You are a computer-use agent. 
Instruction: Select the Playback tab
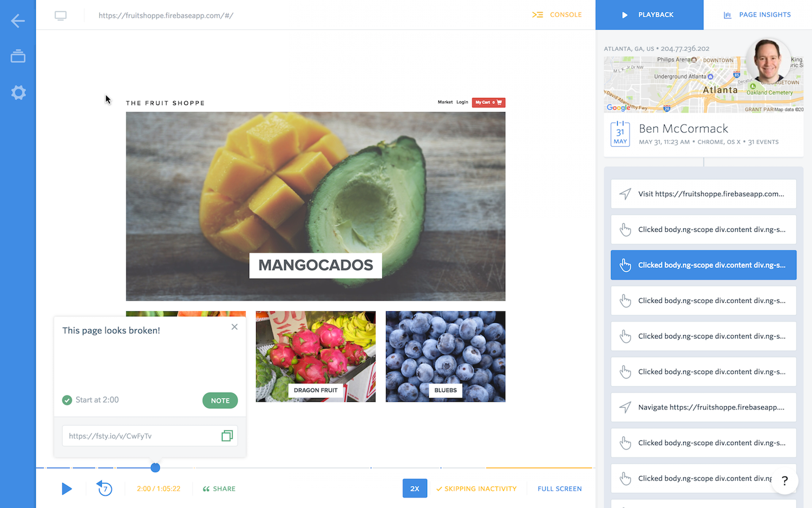(649, 15)
